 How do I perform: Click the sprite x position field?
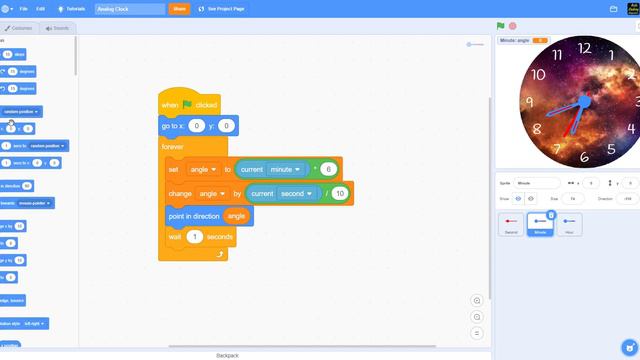pos(591,183)
